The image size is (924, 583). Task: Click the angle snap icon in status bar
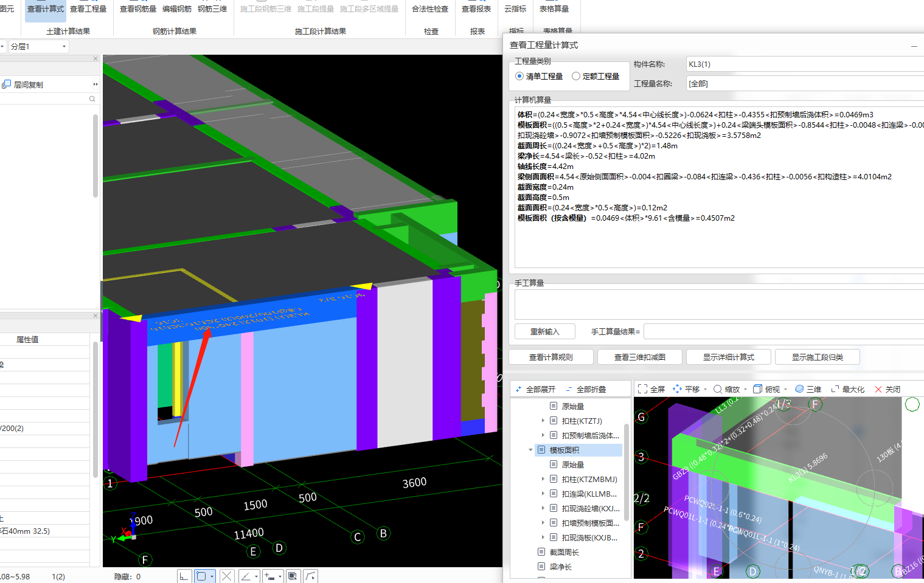pos(246,576)
